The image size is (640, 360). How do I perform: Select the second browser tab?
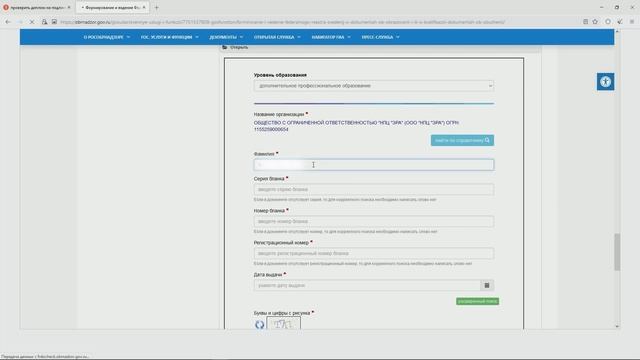coord(113,7)
